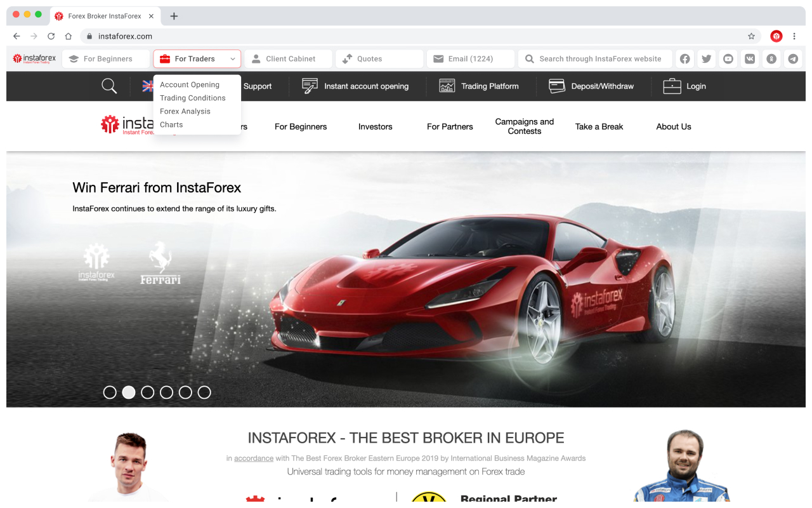Click the Login briefcase icon

pyautogui.click(x=672, y=86)
